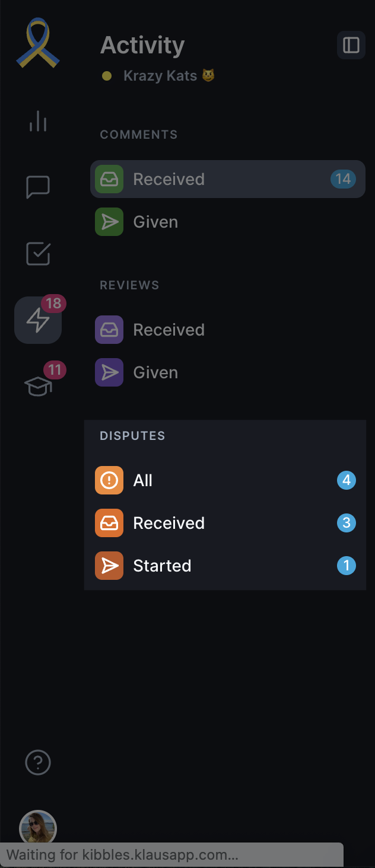
Task: Select Received under Comments
Action: 228,179
